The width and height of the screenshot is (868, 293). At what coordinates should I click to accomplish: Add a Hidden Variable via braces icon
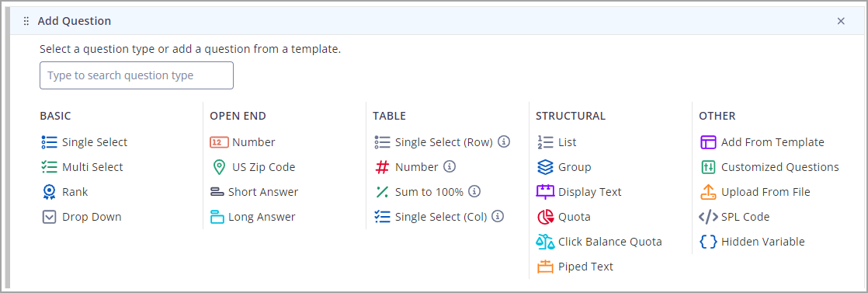point(708,242)
